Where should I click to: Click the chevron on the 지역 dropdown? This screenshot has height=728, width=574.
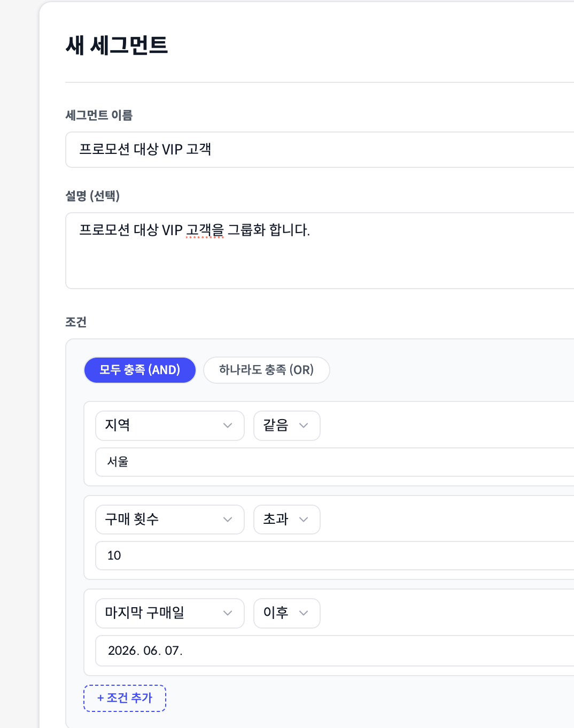(x=228, y=425)
